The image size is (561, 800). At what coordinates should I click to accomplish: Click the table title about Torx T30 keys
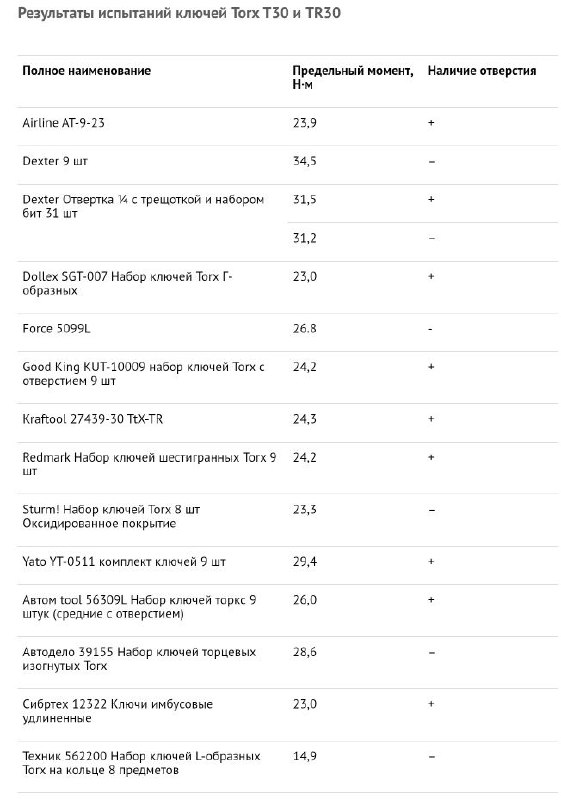[x=179, y=13]
